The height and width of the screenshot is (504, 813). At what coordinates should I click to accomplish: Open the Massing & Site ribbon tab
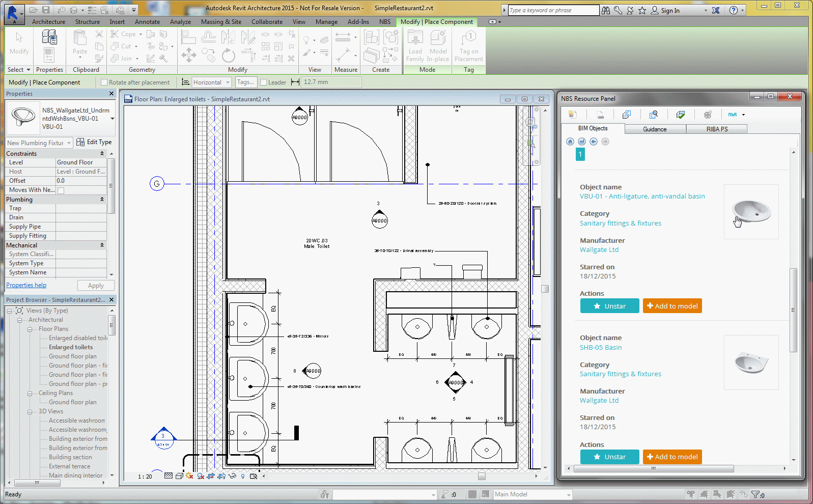coord(221,22)
